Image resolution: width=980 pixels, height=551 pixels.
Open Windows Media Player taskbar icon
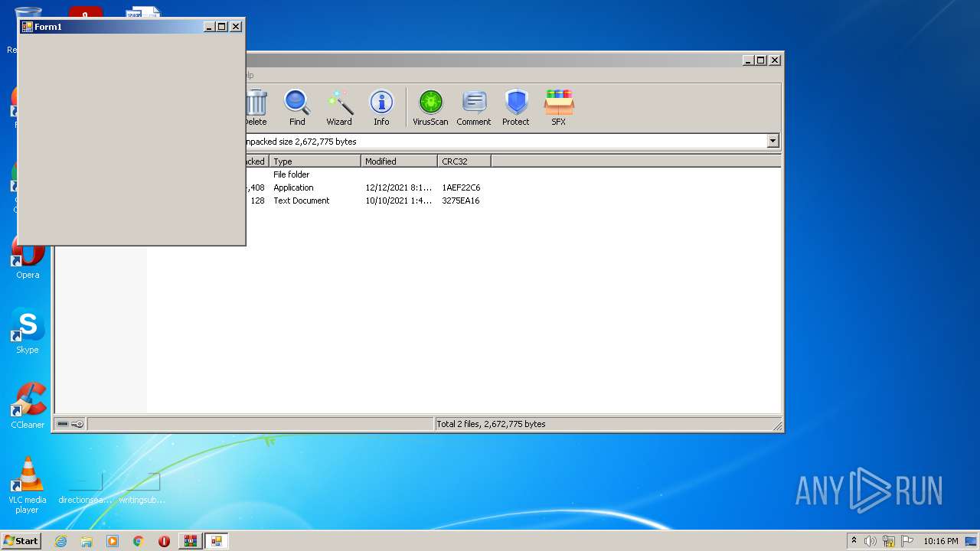(x=113, y=541)
